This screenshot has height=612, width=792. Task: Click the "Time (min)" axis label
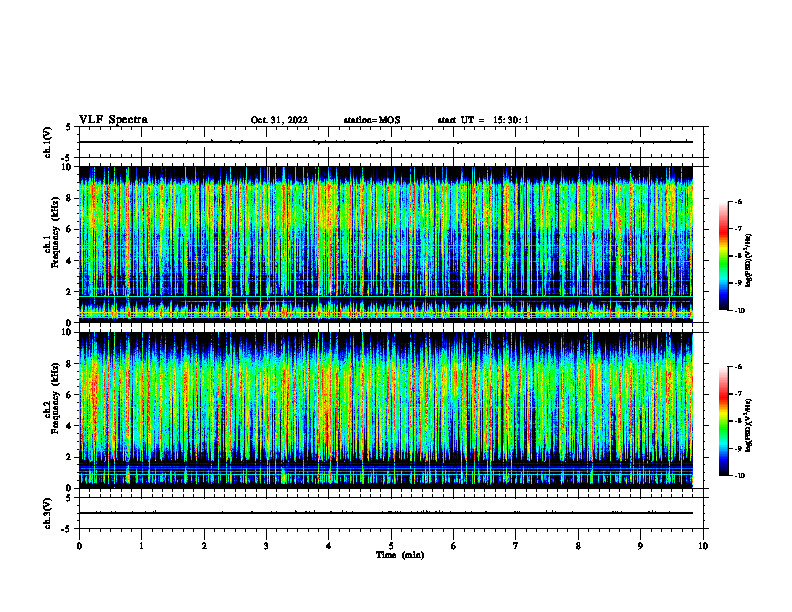(400, 555)
